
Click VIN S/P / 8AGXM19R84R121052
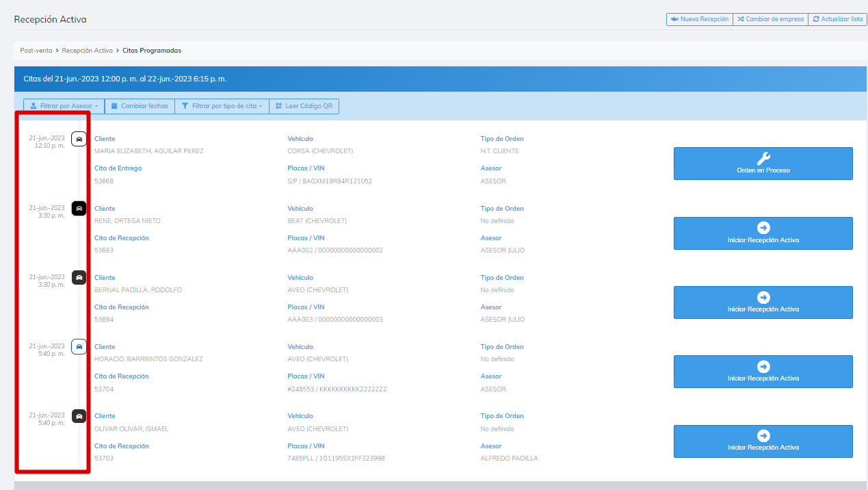pos(330,181)
